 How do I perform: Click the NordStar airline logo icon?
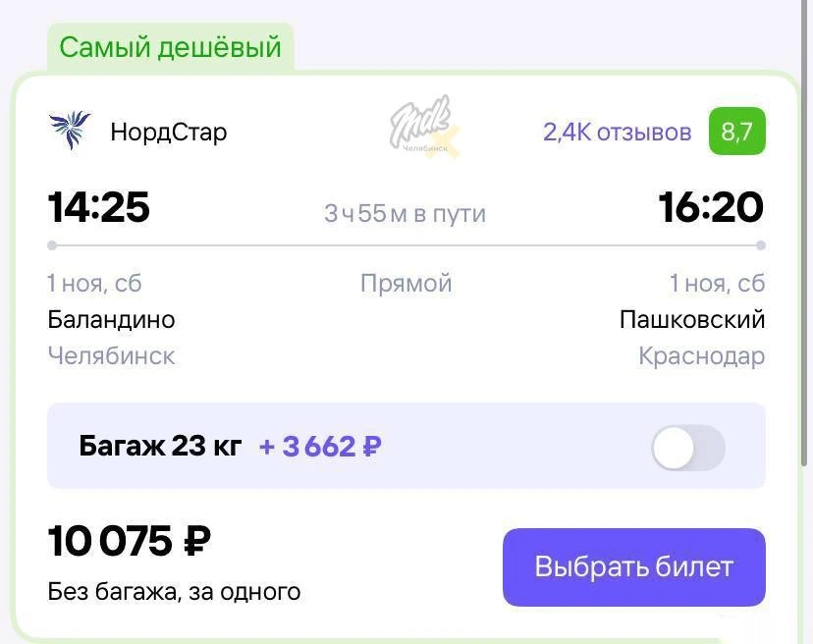click(69, 131)
